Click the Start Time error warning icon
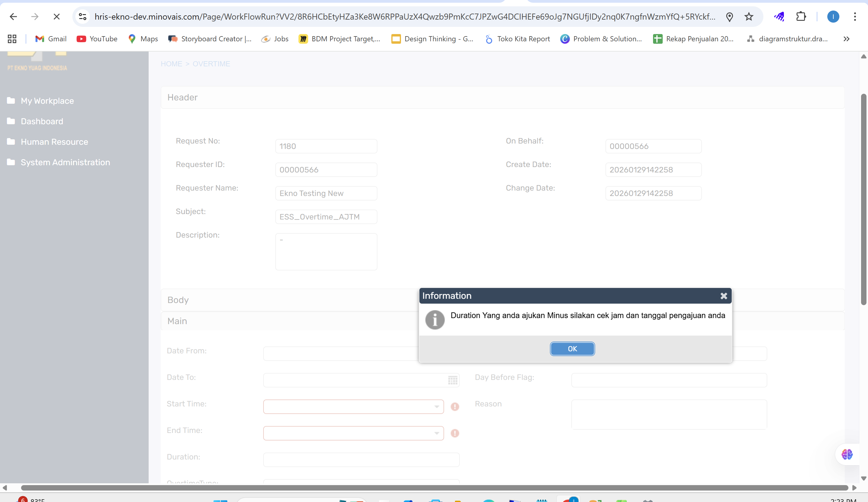The image size is (868, 502). pyautogui.click(x=455, y=406)
